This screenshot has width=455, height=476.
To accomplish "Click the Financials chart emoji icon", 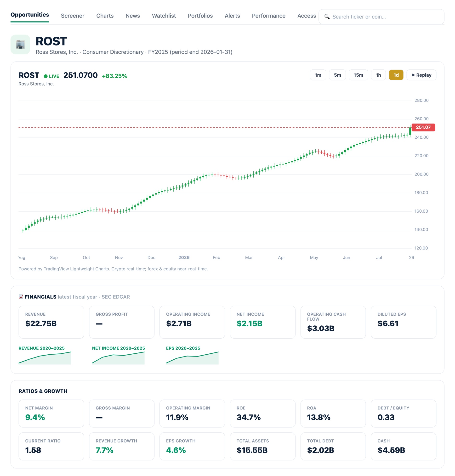I will point(21,297).
